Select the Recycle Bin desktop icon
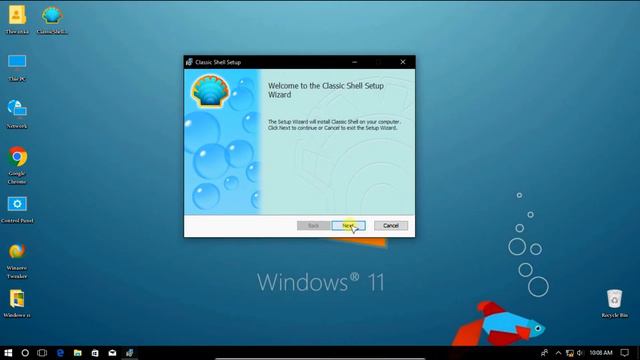Screen dimensions: 640x360 coord(614,303)
